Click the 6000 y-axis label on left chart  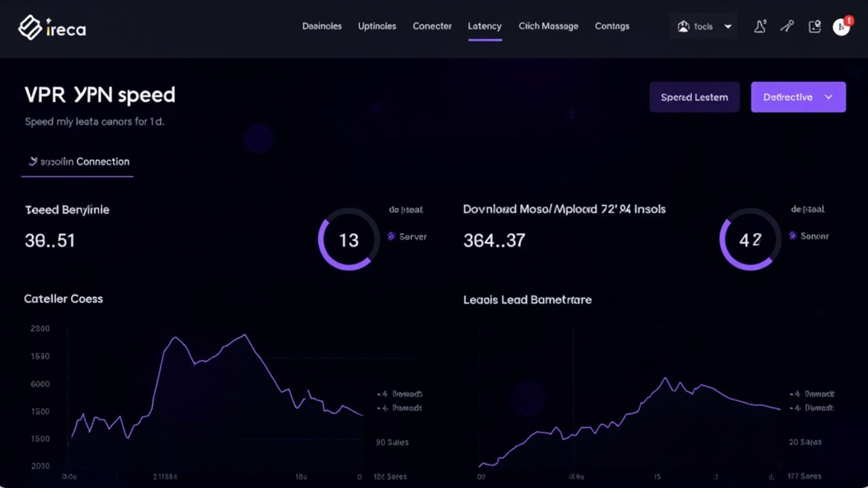pos(40,384)
